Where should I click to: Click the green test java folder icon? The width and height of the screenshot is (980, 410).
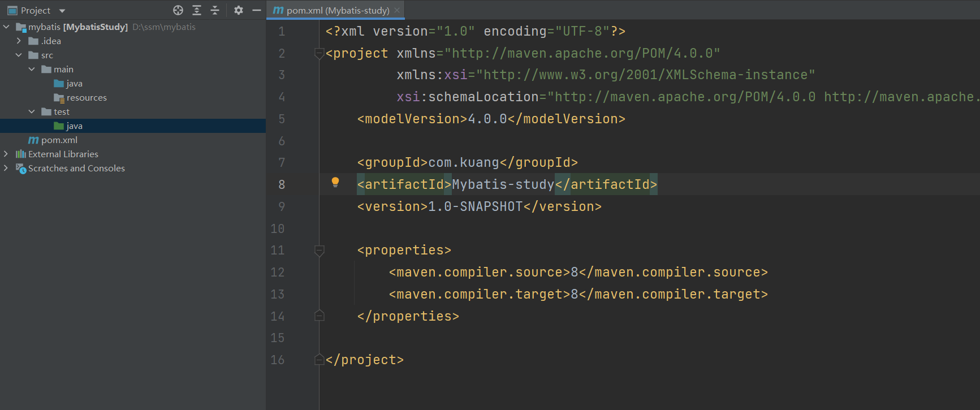(x=59, y=126)
